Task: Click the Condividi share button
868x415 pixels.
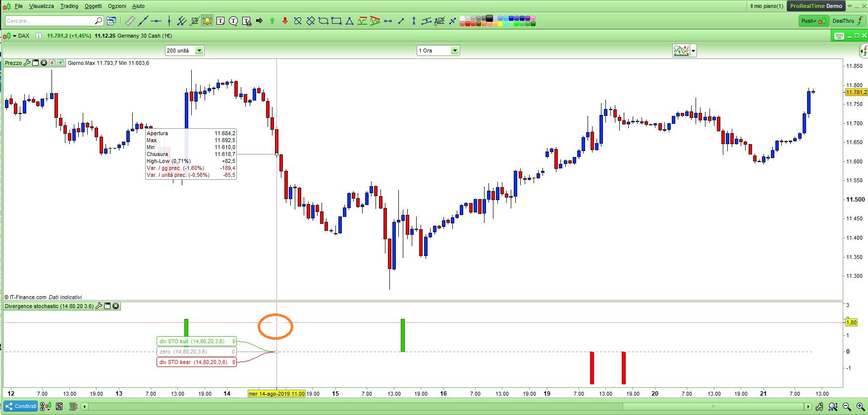Action: [21, 407]
